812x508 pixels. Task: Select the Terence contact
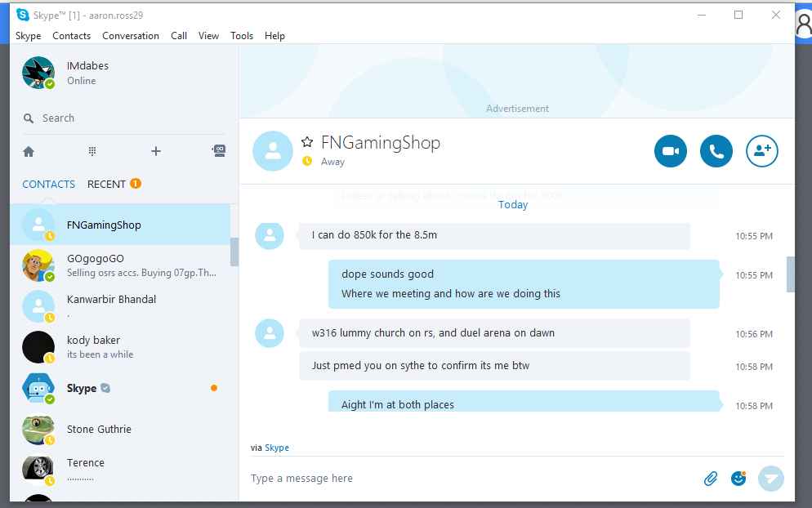(120, 470)
